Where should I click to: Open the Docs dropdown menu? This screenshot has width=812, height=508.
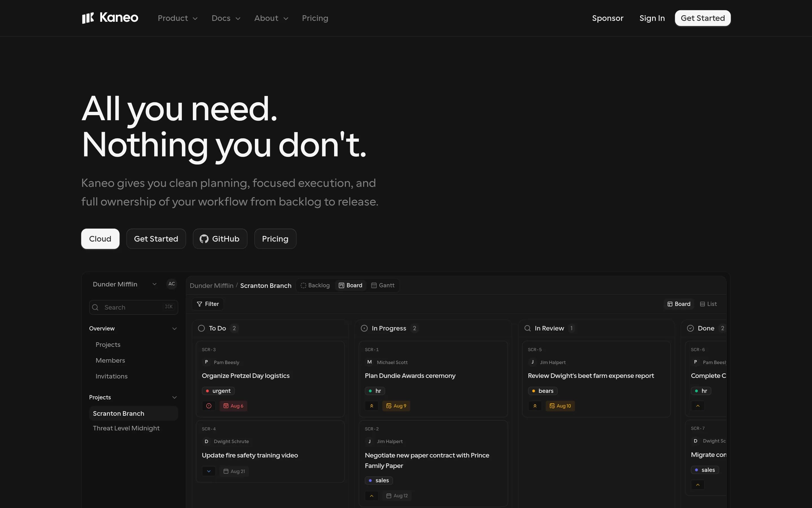226,18
